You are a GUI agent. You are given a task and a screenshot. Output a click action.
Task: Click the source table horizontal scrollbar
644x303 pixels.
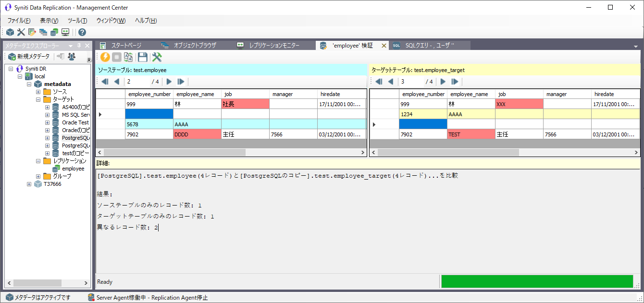(231, 152)
